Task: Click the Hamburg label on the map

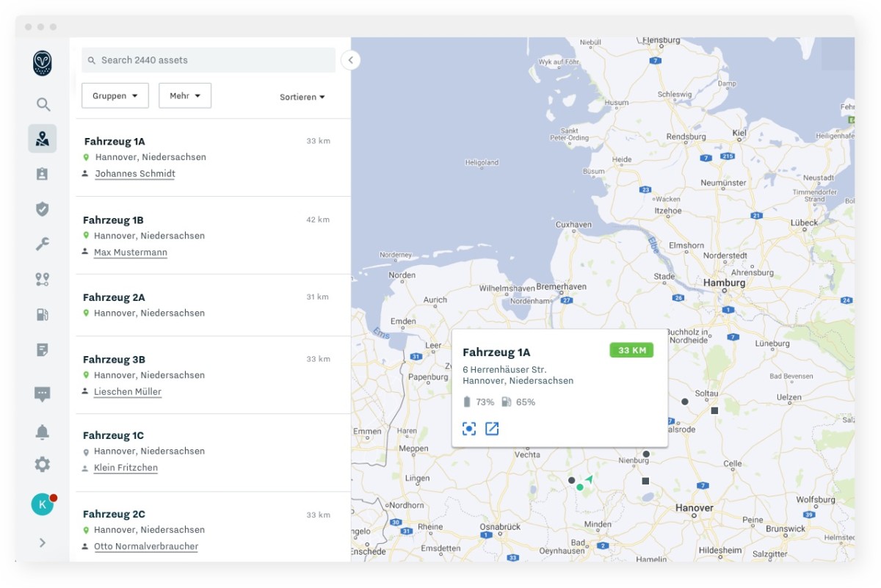Action: [x=724, y=283]
